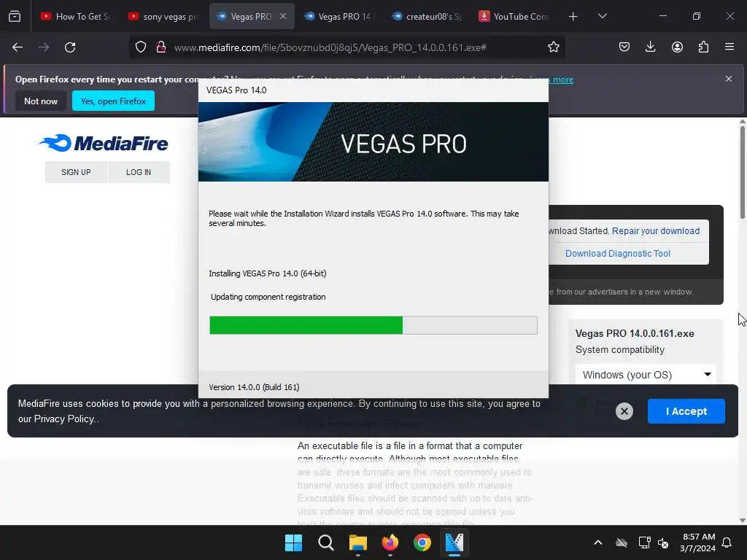Open the 'Download Diagnostic Tool' link
Screen dimensions: 747x560
[617, 253]
